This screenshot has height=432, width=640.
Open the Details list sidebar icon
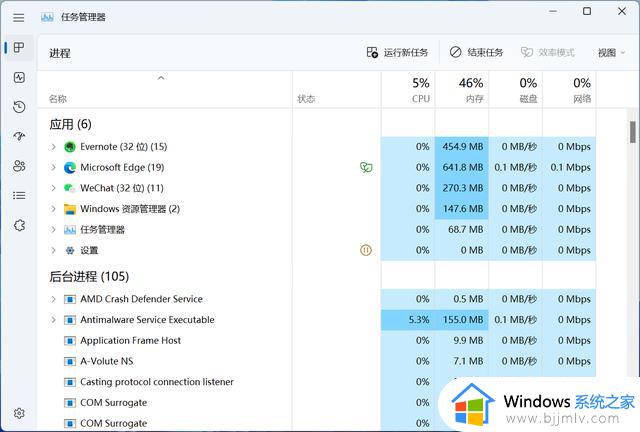[19, 196]
